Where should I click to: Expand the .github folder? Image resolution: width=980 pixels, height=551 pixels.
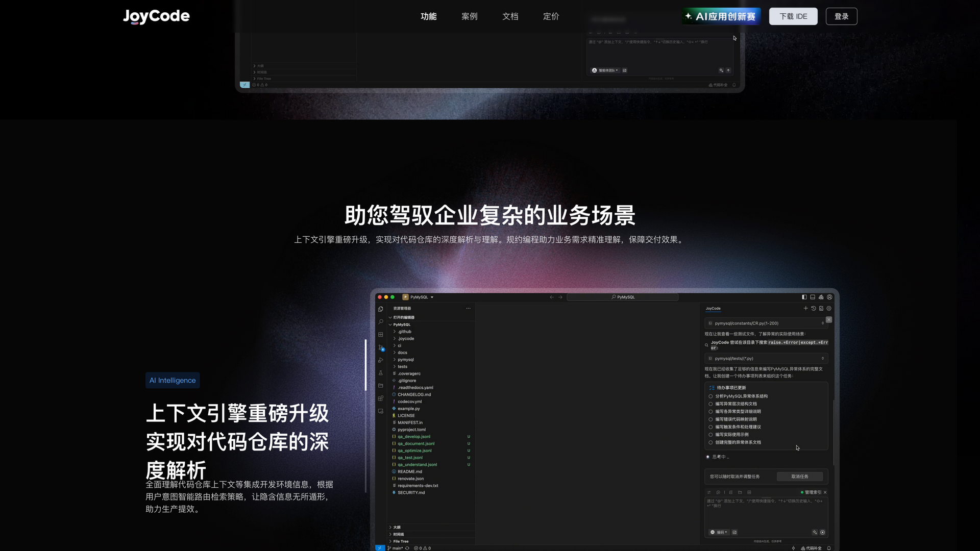403,332
